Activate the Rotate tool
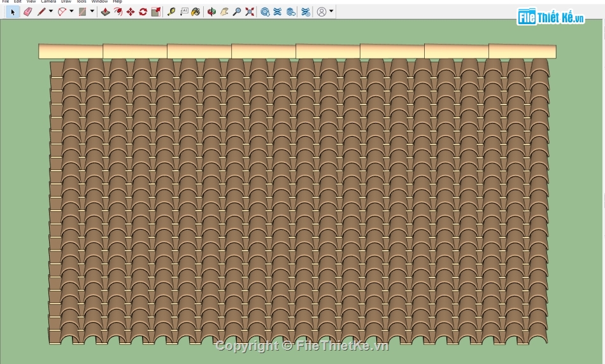Screen dimensions: 605x364 point(143,12)
